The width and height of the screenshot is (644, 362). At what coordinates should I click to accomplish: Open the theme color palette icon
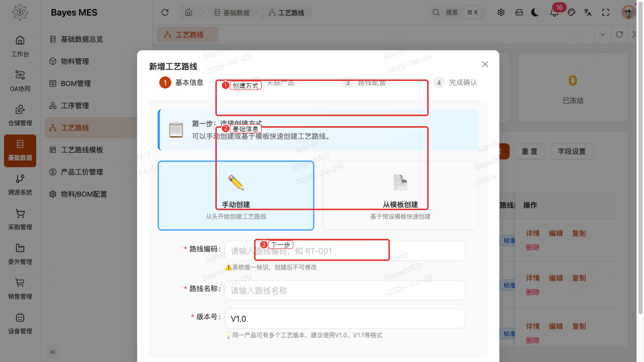tap(572, 13)
